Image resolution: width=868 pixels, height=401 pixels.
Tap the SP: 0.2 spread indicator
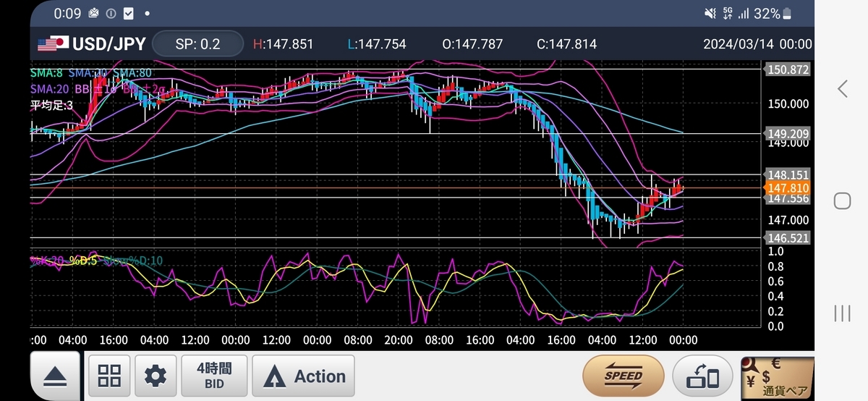pos(197,44)
